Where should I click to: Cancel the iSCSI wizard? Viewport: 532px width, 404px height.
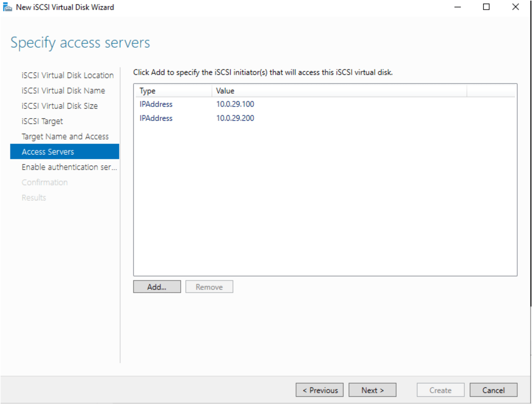click(493, 390)
